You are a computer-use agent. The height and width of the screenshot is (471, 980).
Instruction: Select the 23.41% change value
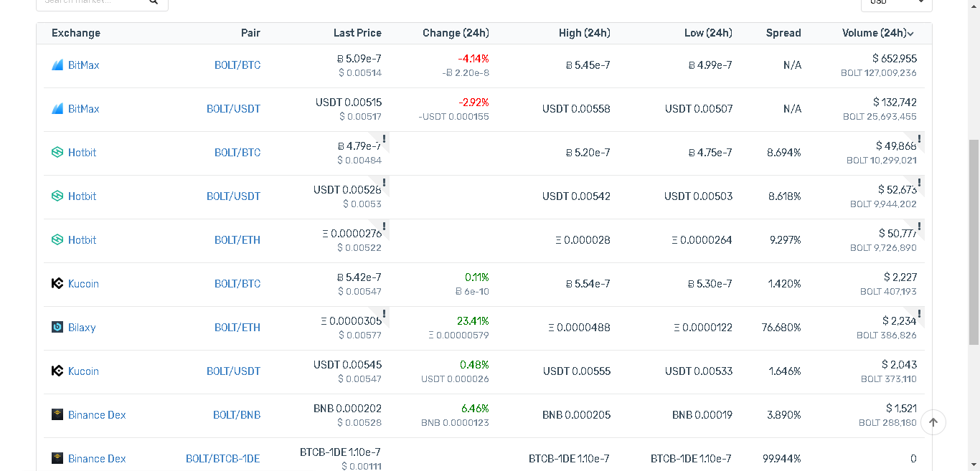click(473, 321)
